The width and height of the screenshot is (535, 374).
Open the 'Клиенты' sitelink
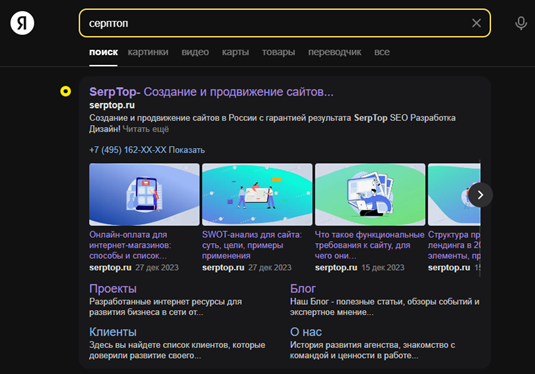pyautogui.click(x=113, y=332)
